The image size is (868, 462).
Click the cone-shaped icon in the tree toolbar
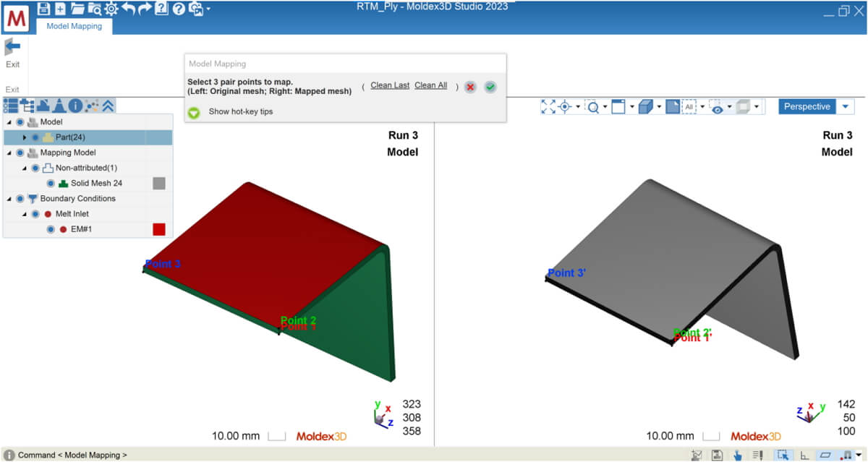pyautogui.click(x=59, y=106)
